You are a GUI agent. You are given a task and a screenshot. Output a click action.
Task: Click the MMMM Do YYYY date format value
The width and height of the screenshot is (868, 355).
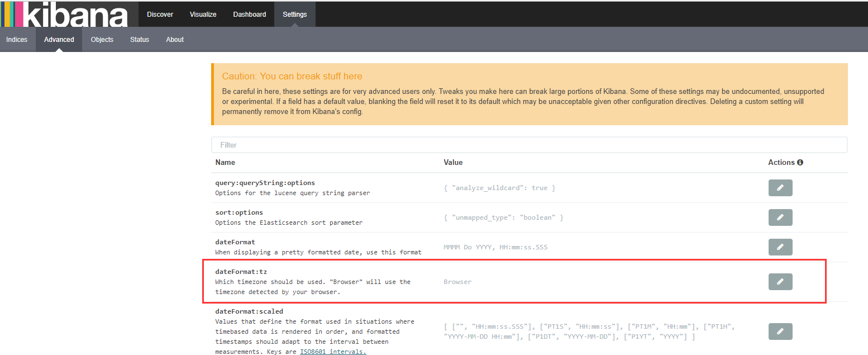coord(495,247)
